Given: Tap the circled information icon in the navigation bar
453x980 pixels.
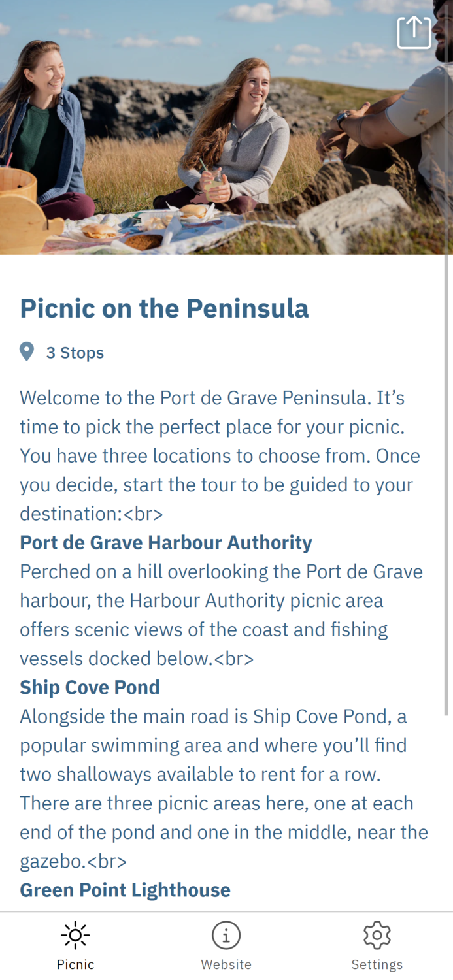Looking at the screenshot, I should [x=226, y=934].
